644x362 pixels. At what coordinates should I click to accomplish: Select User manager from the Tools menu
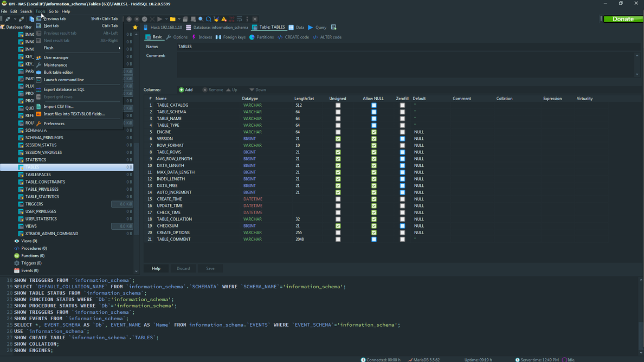pyautogui.click(x=57, y=57)
